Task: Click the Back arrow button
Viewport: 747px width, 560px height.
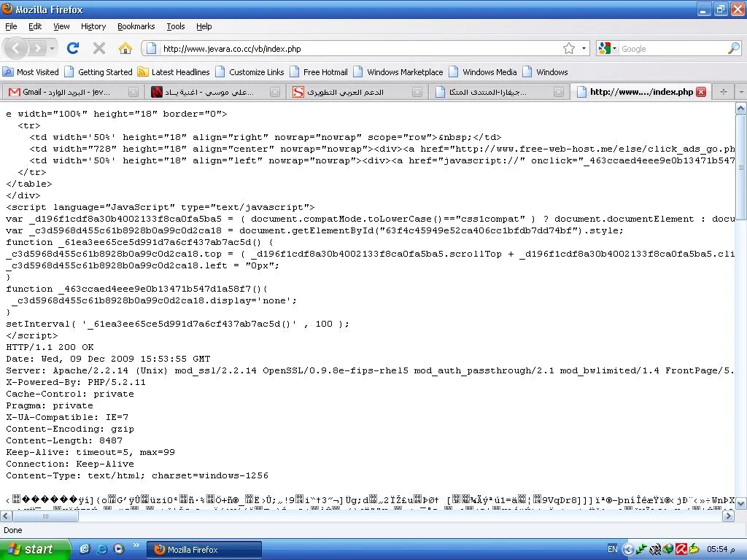Action: 17,49
